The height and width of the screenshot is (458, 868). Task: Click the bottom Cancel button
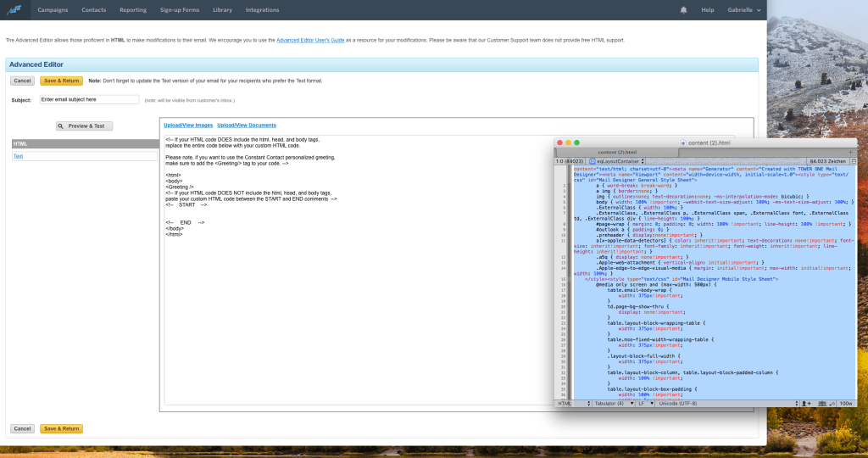tap(22, 428)
